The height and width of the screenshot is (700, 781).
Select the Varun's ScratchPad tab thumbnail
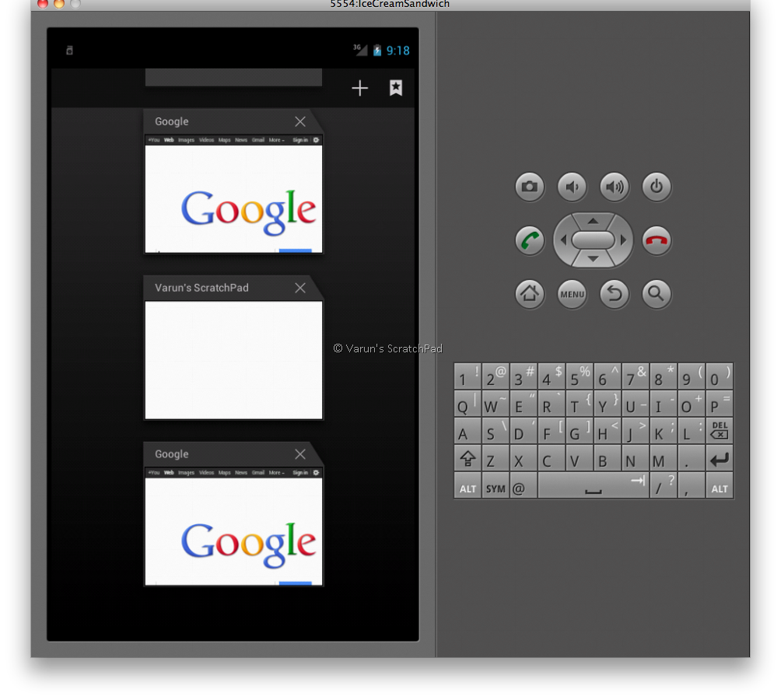coord(233,360)
